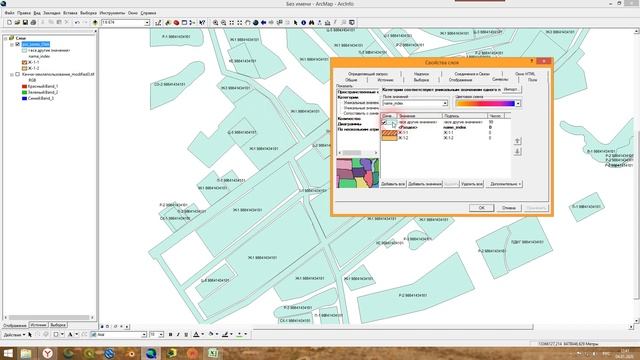
Task: Select the Zoom In tool
Action: pos(216,22)
